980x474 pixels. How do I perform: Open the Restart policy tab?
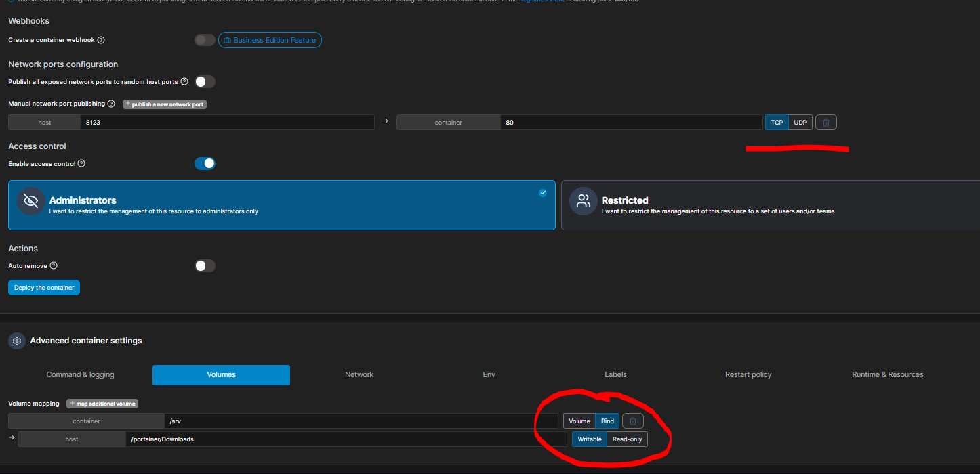pyautogui.click(x=748, y=374)
